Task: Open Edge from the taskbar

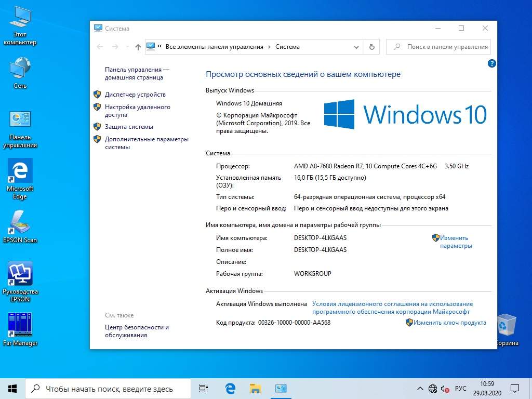Action: pyautogui.click(x=230, y=389)
